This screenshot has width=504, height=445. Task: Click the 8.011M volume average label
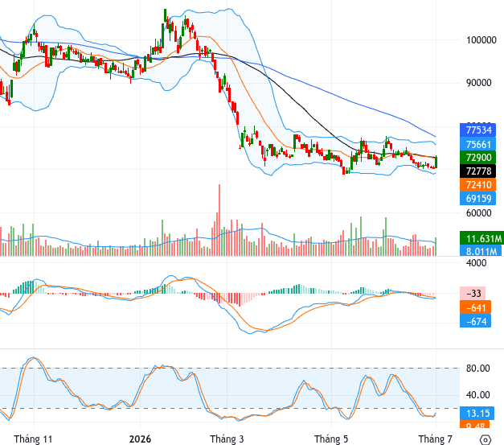[481, 250]
